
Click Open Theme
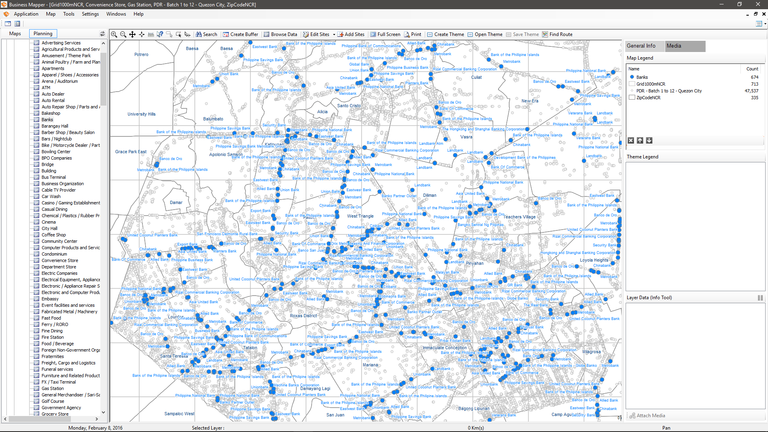[485, 34]
